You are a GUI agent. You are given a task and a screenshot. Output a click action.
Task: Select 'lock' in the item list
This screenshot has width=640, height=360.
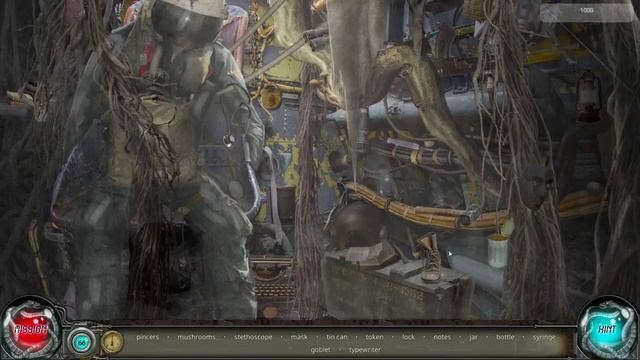pyautogui.click(x=408, y=337)
